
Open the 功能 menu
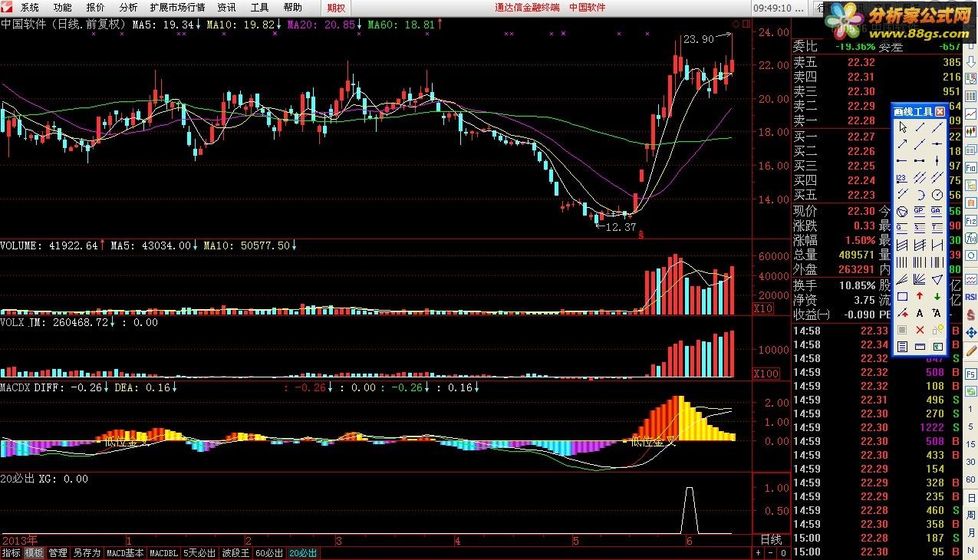click(x=62, y=7)
